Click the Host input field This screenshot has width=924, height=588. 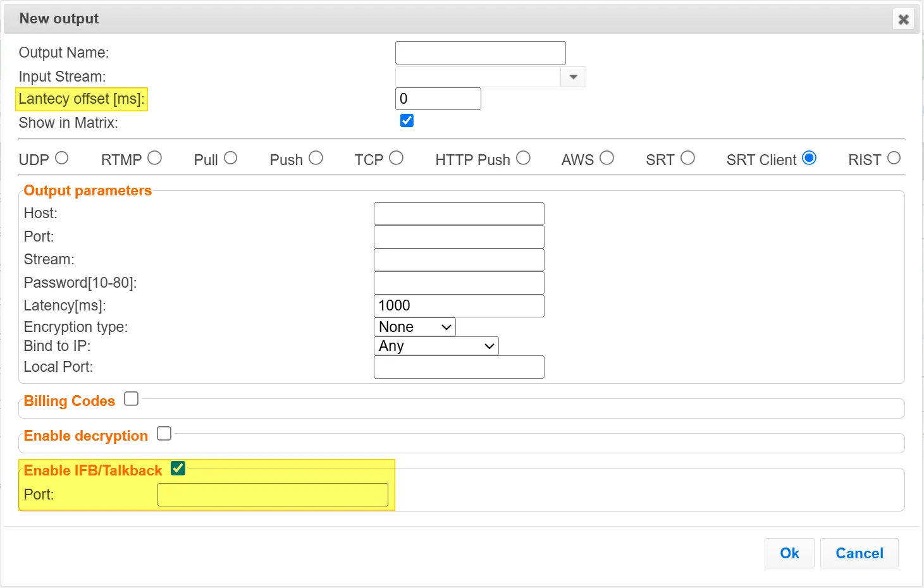click(x=459, y=214)
